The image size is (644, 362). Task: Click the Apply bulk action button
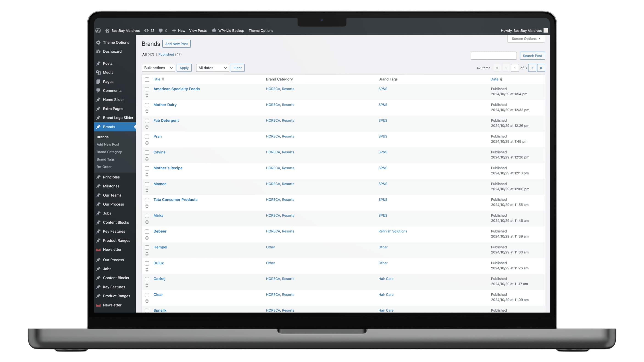point(184,68)
